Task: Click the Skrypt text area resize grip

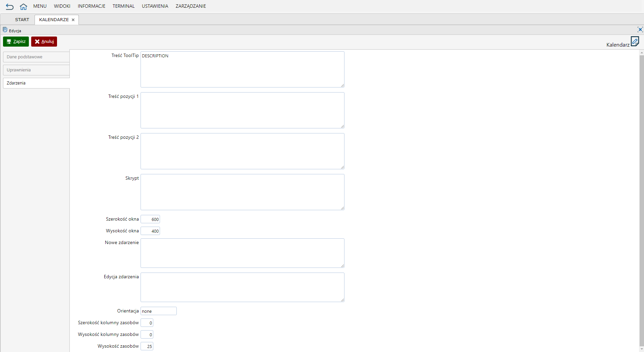Action: (x=342, y=208)
